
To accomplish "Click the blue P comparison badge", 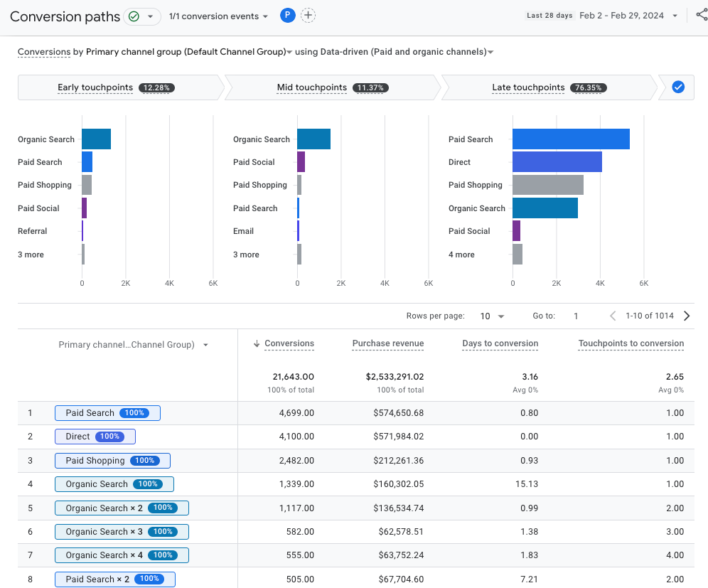I will point(288,16).
